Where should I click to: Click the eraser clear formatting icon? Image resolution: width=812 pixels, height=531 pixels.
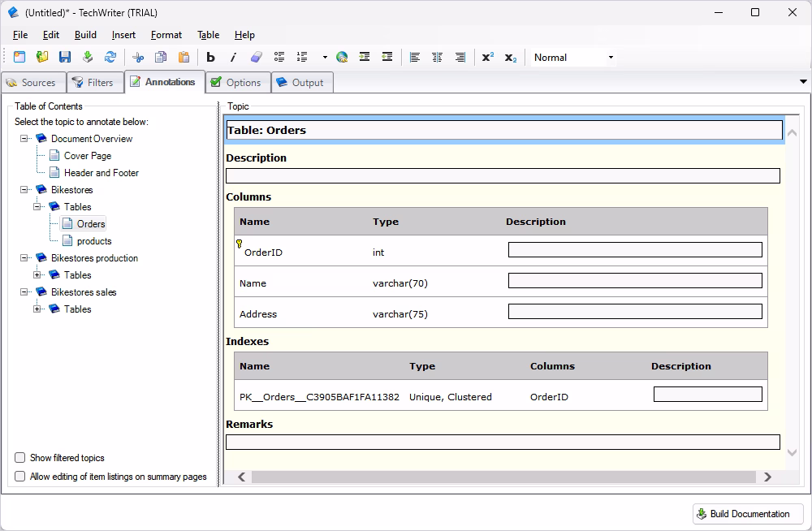pos(257,57)
